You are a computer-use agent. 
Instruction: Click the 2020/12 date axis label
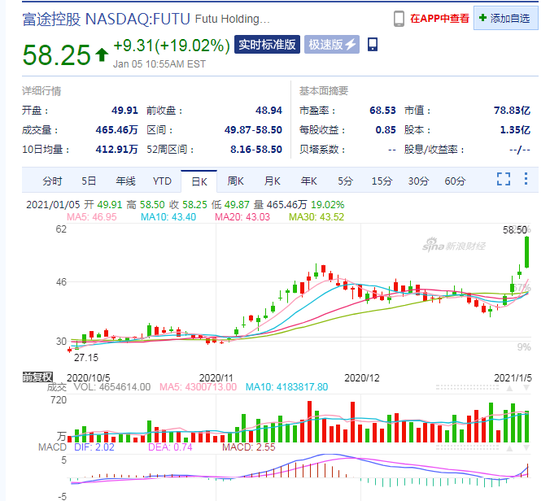pos(362,378)
